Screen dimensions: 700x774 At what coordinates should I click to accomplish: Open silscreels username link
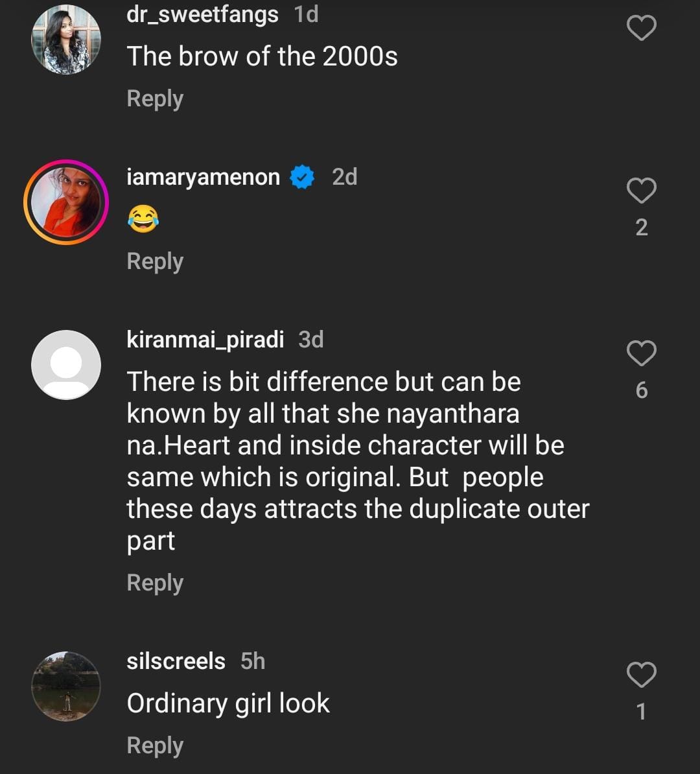[x=176, y=661]
